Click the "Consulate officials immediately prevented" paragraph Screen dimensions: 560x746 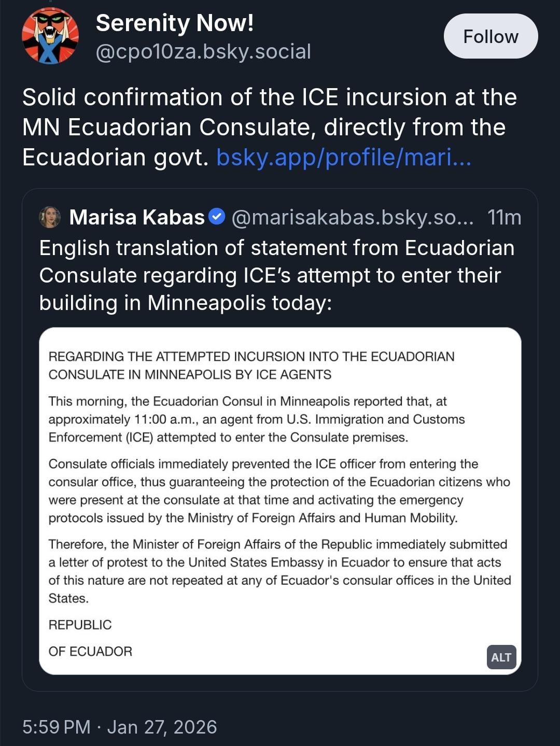point(279,491)
